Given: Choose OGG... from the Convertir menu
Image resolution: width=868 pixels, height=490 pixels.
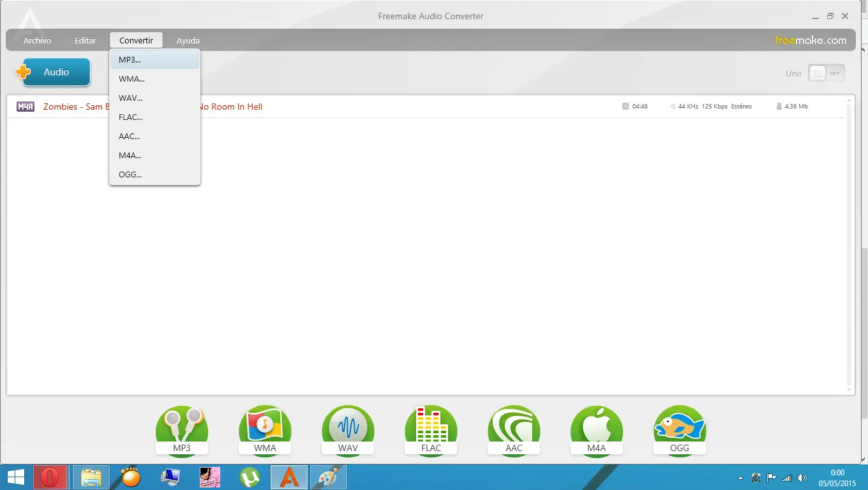Looking at the screenshot, I should pos(155,175).
